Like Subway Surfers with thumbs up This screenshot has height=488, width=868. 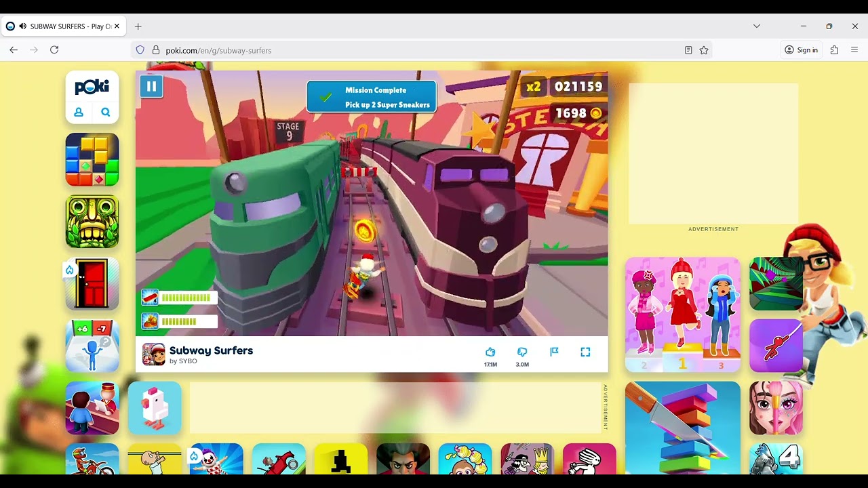pos(490,352)
